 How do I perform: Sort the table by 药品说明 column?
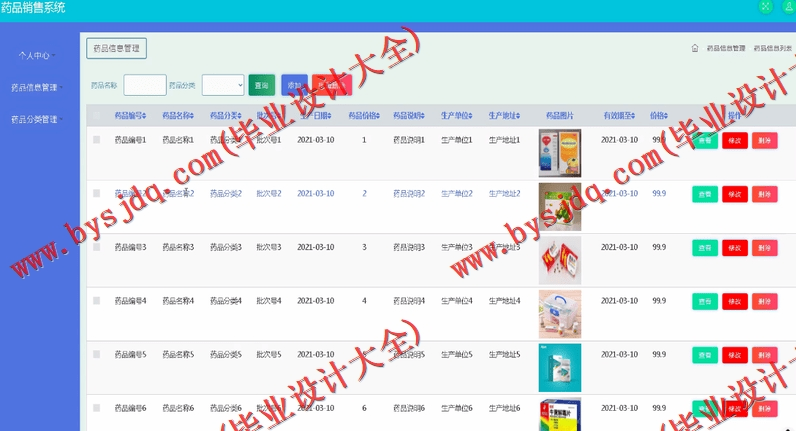409,116
